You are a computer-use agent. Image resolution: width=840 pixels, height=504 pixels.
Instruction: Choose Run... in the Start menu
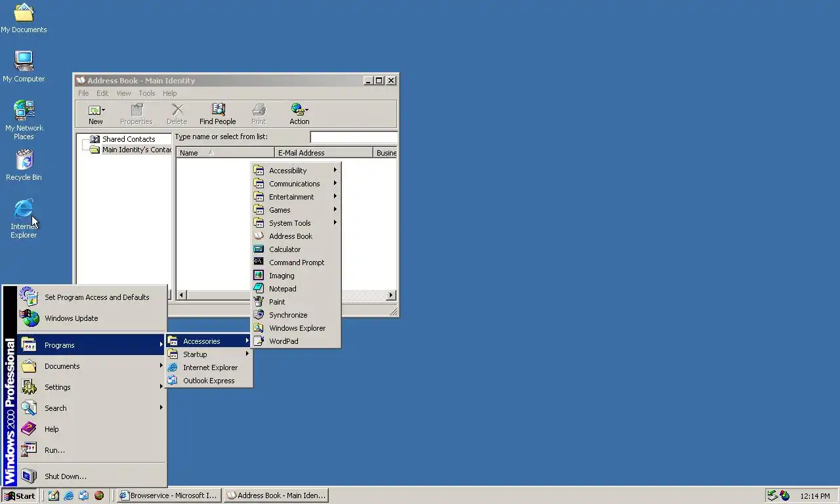tap(92, 450)
